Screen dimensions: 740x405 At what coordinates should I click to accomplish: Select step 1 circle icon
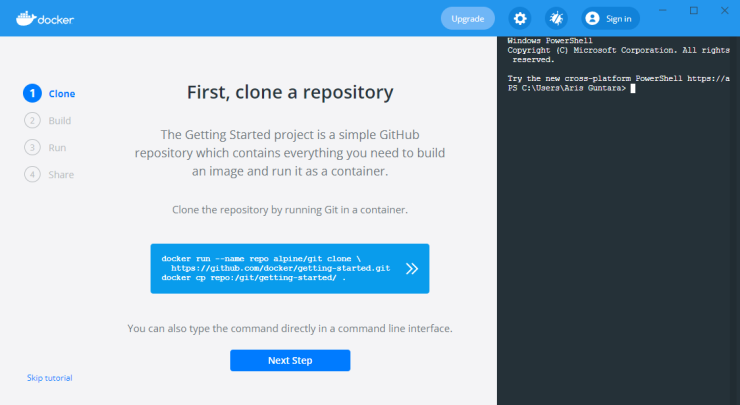[x=32, y=93]
